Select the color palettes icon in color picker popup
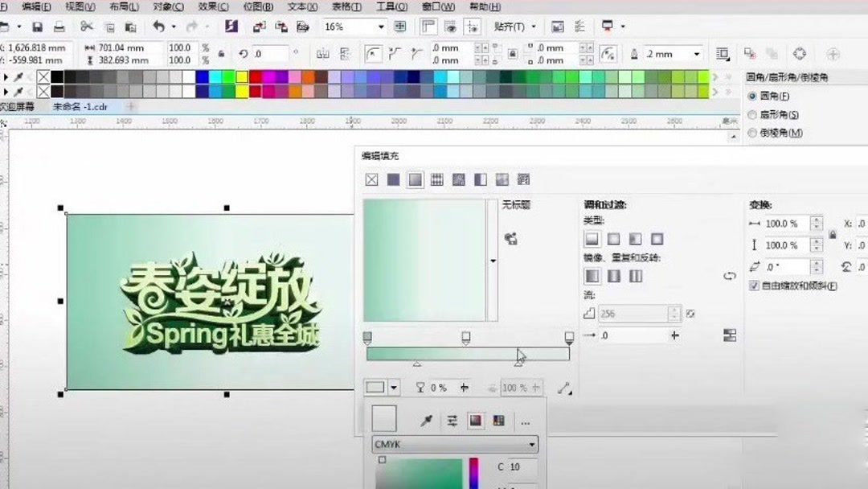The width and height of the screenshot is (868, 489). coord(498,419)
